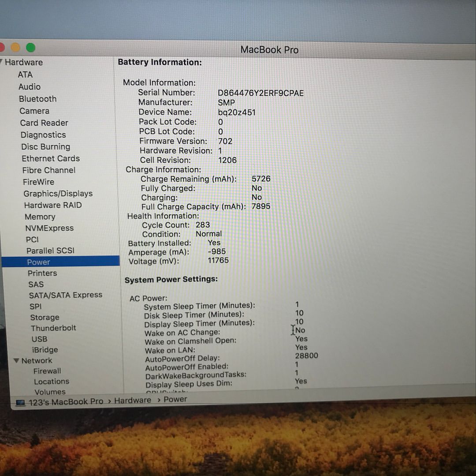Viewport: 476px width, 476px height.
Task: Select Camera in the sidebar
Action: pyautogui.click(x=34, y=111)
